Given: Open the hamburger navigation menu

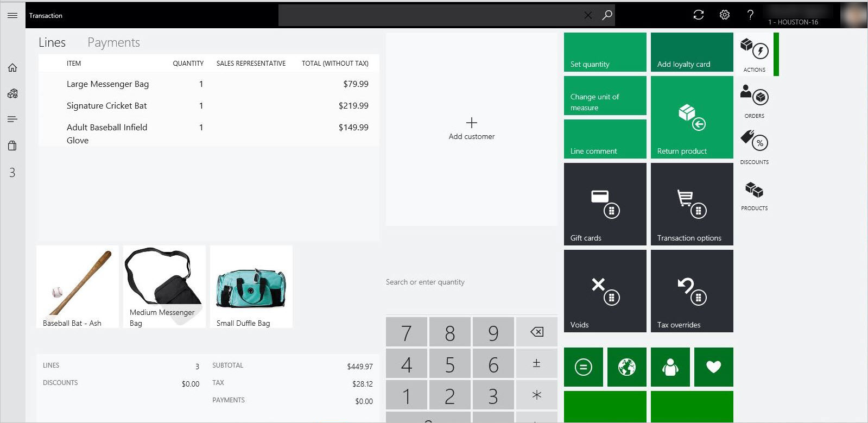Looking at the screenshot, I should [x=12, y=16].
